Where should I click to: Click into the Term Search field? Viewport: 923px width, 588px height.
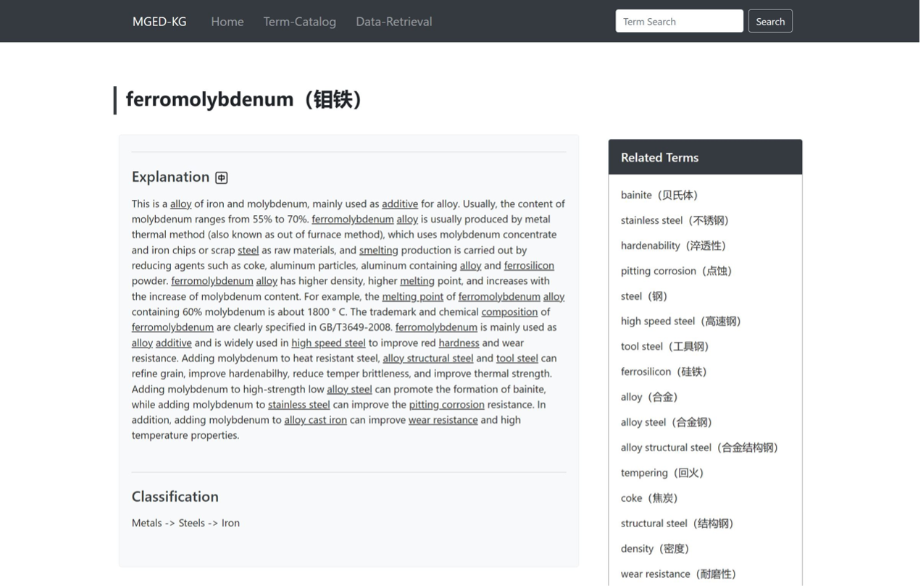(x=679, y=22)
